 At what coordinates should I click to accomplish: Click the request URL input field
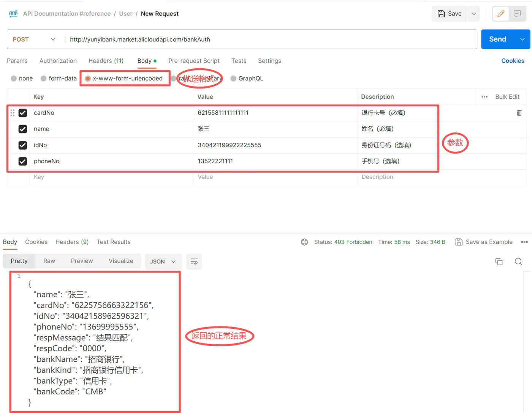click(271, 39)
